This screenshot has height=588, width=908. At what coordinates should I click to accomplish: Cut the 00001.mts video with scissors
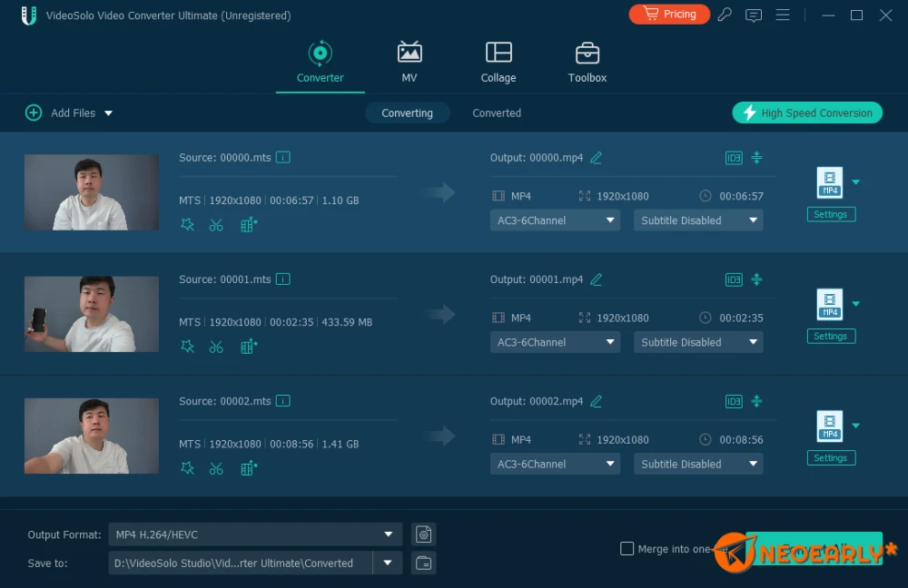216,347
